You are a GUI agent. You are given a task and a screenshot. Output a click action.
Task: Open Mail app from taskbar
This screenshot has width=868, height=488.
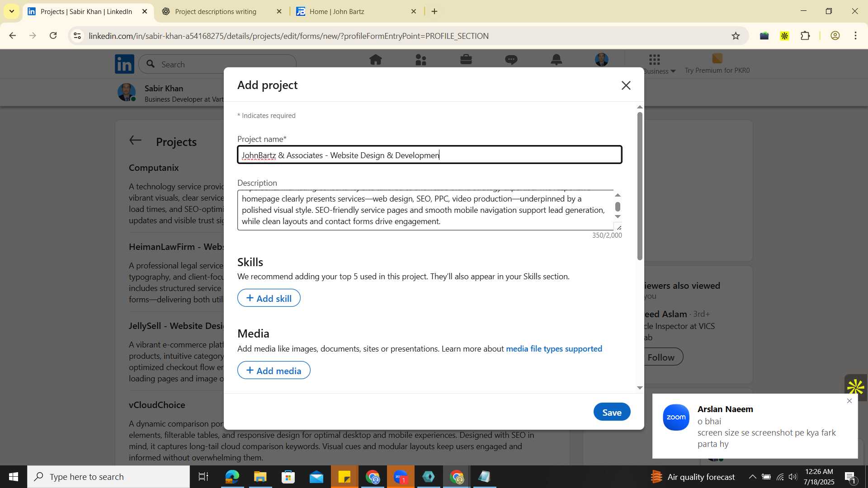pyautogui.click(x=316, y=477)
